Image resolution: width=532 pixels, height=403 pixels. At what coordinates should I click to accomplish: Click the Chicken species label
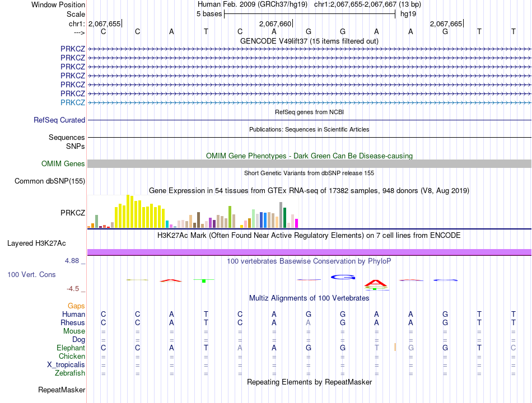click(x=72, y=357)
